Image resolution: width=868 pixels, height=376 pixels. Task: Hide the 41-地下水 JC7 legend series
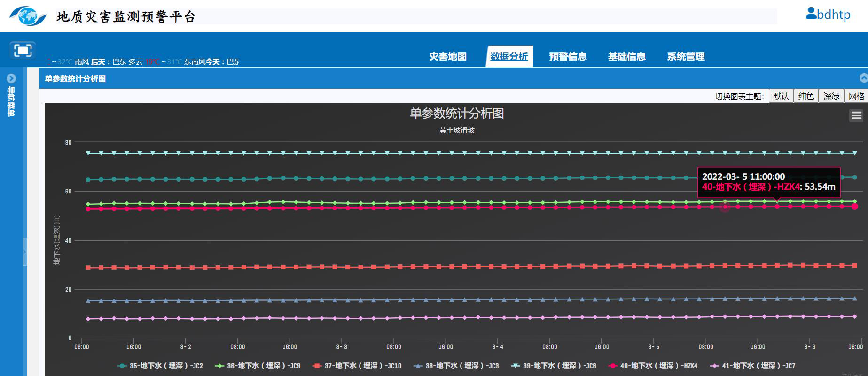(752, 366)
